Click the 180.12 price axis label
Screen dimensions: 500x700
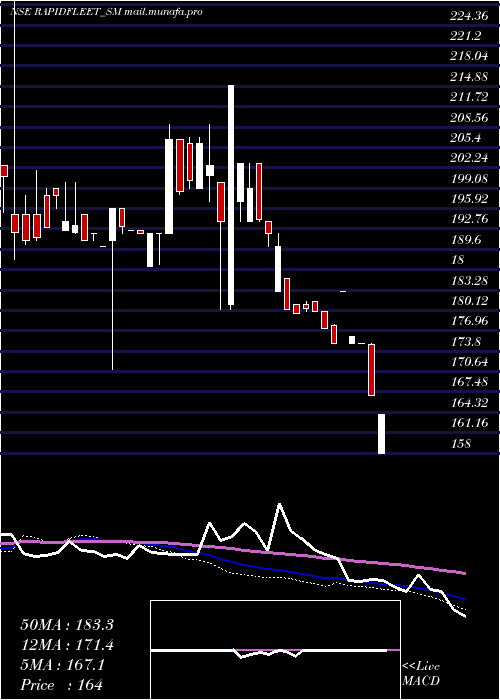coord(469,300)
